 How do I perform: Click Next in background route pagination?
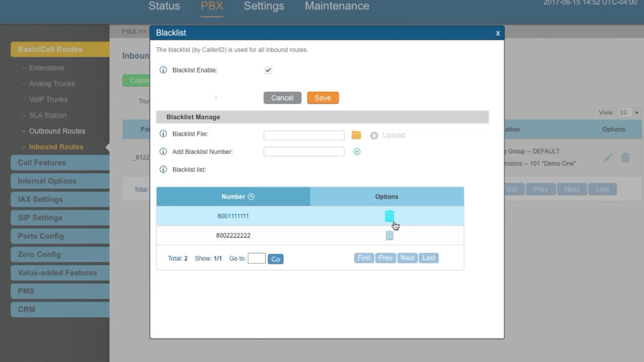[x=572, y=190]
